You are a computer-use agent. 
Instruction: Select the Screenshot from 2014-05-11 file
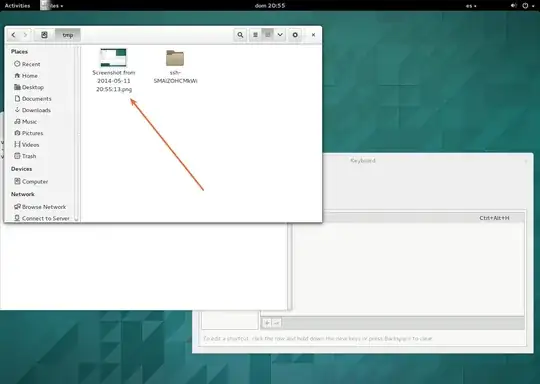(114, 71)
